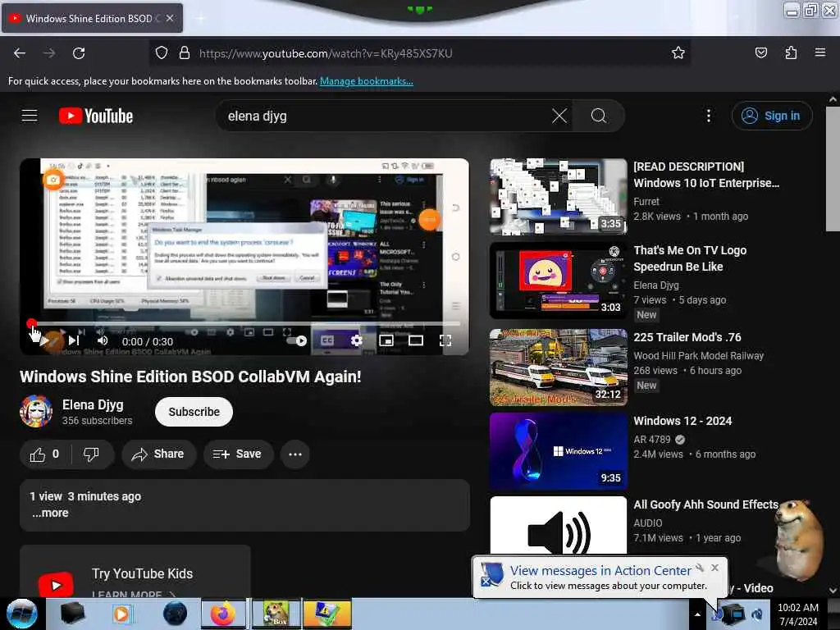
Task: Switch to Firefox in the taskbar
Action: point(223,614)
